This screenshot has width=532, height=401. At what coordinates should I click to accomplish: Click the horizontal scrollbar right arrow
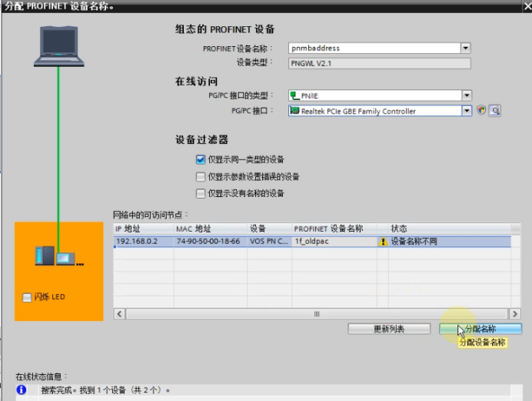tap(515, 314)
